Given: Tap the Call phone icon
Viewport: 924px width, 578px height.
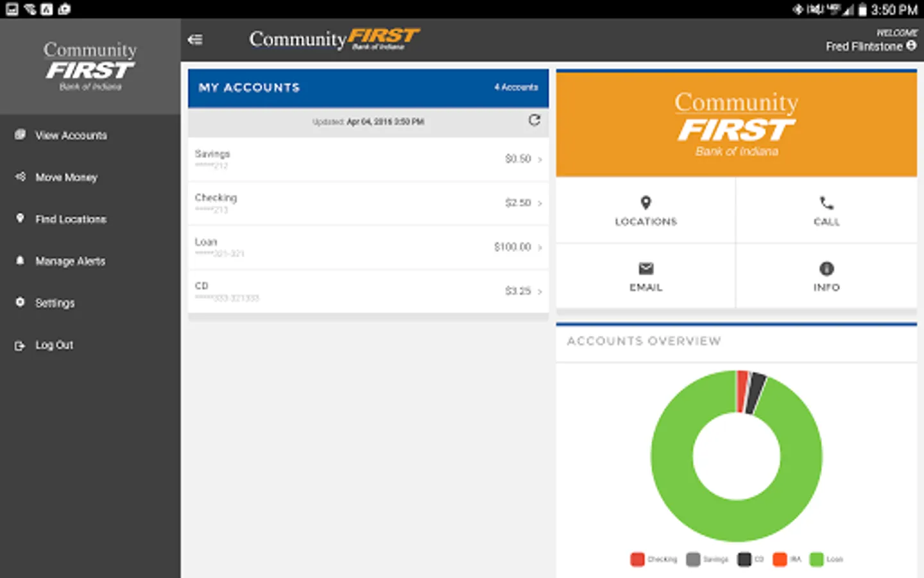Looking at the screenshot, I should point(826,204).
